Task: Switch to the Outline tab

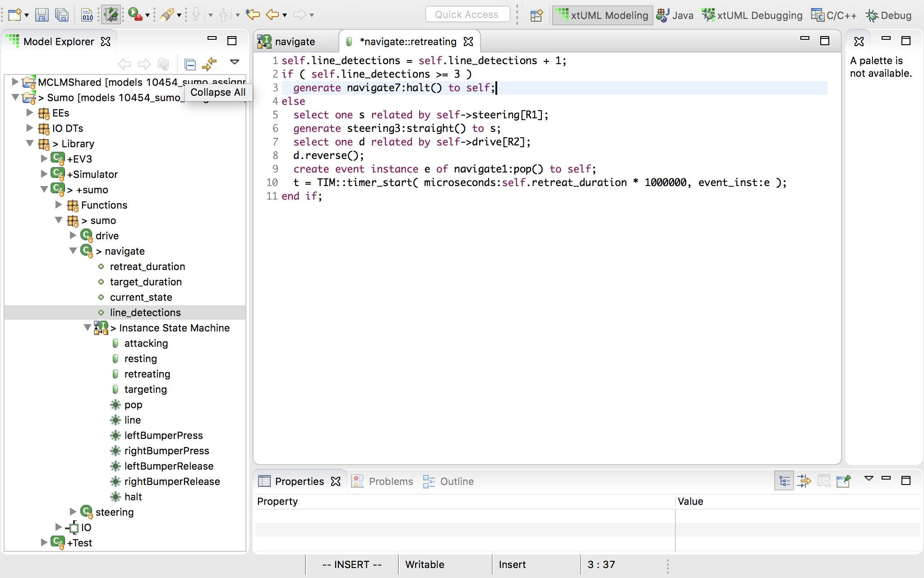Action: pos(448,481)
